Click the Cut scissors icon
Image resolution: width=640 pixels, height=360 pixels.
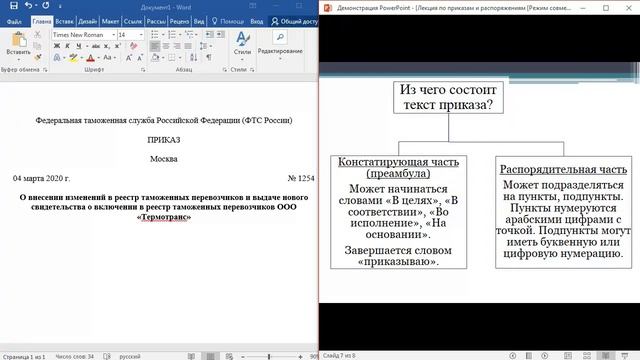click(x=38, y=35)
